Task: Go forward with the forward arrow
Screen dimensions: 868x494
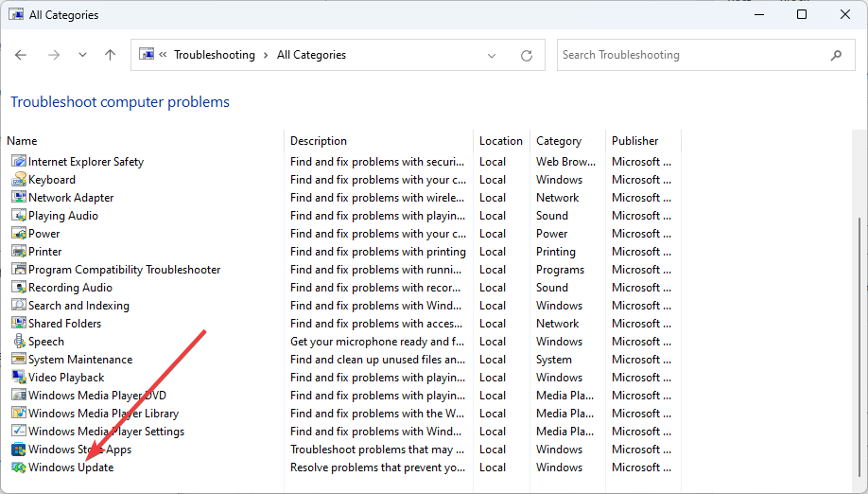Action: point(54,55)
